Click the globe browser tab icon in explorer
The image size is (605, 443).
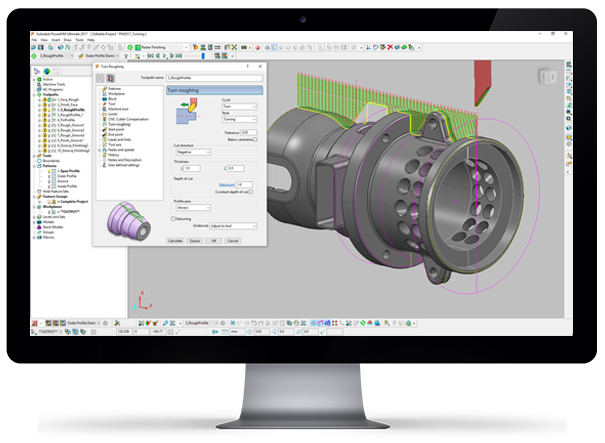[47, 71]
